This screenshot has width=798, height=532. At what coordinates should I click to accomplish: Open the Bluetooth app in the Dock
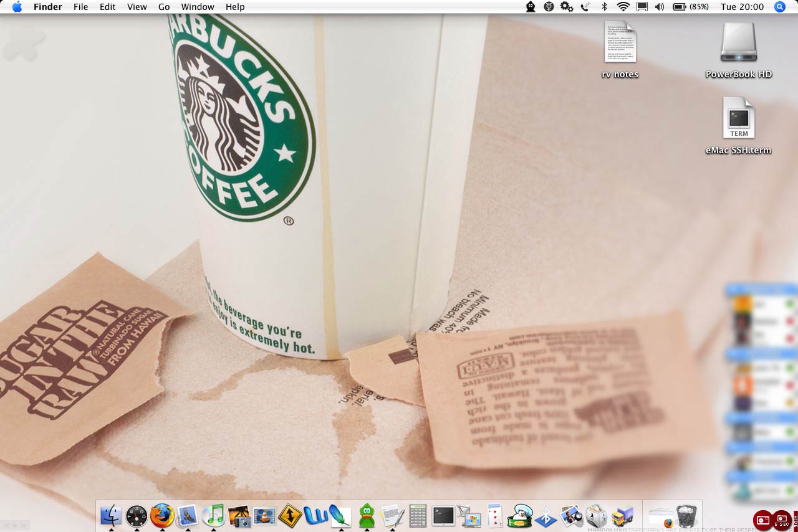(x=546, y=516)
